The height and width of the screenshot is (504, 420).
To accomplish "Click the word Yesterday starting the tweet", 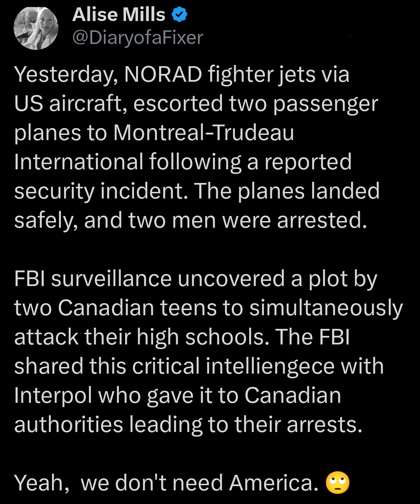I will tap(66, 74).
